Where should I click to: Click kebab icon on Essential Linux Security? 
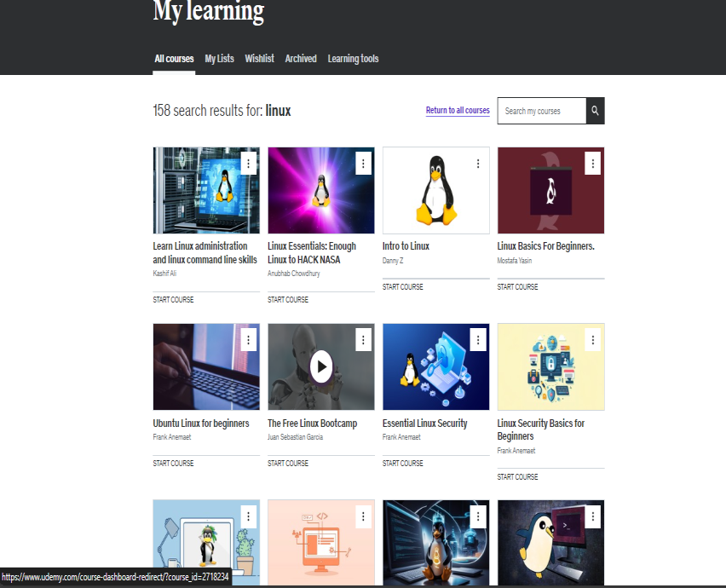click(478, 340)
